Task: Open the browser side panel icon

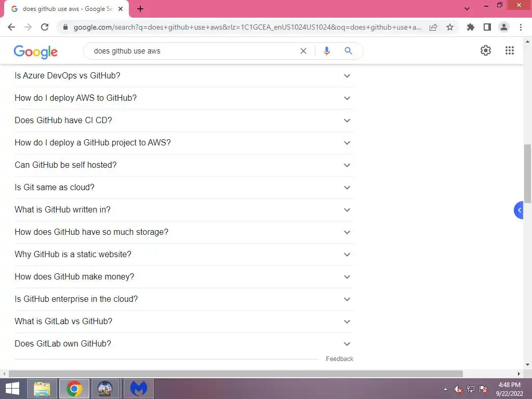Action: coord(487,27)
